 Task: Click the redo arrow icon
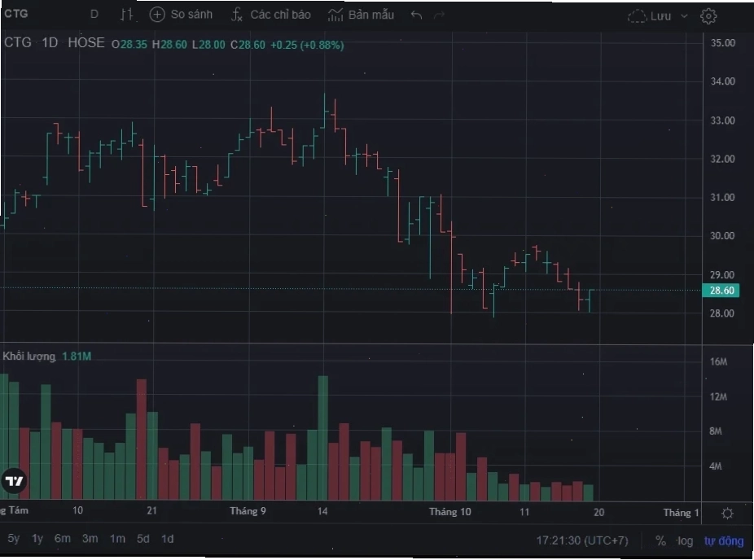(x=439, y=15)
